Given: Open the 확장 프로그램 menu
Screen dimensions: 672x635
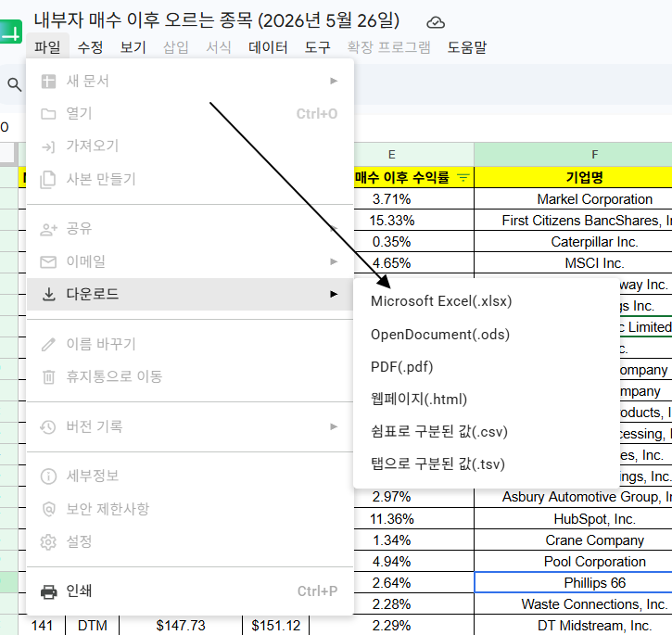Looking at the screenshot, I should click(x=388, y=46).
